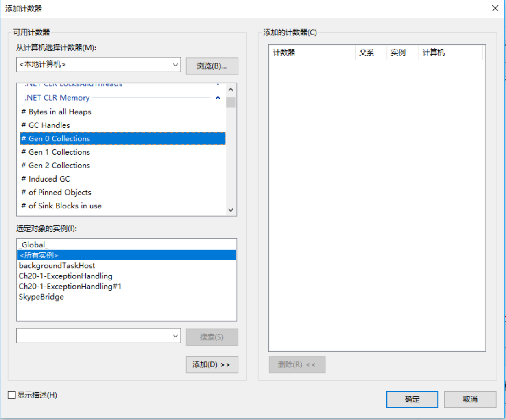Click the 添加 add button
The image size is (506, 420).
(212, 365)
